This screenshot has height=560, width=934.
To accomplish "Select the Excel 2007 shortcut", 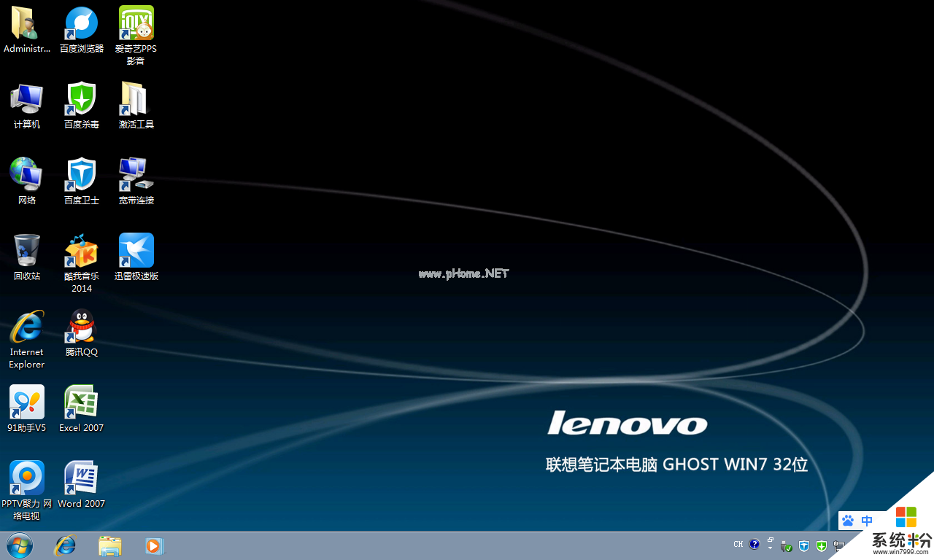I will [x=82, y=409].
